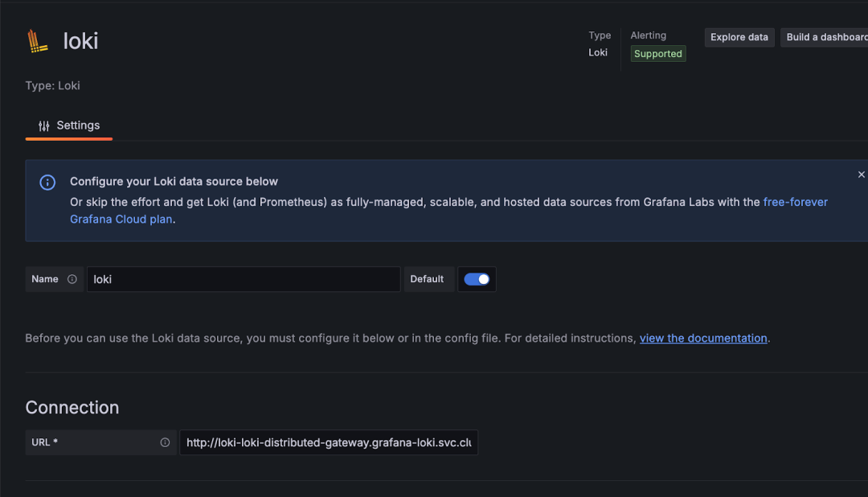Viewport: 868px width, 497px height.
Task: Click the info icon in the configuration banner
Action: [x=47, y=183]
